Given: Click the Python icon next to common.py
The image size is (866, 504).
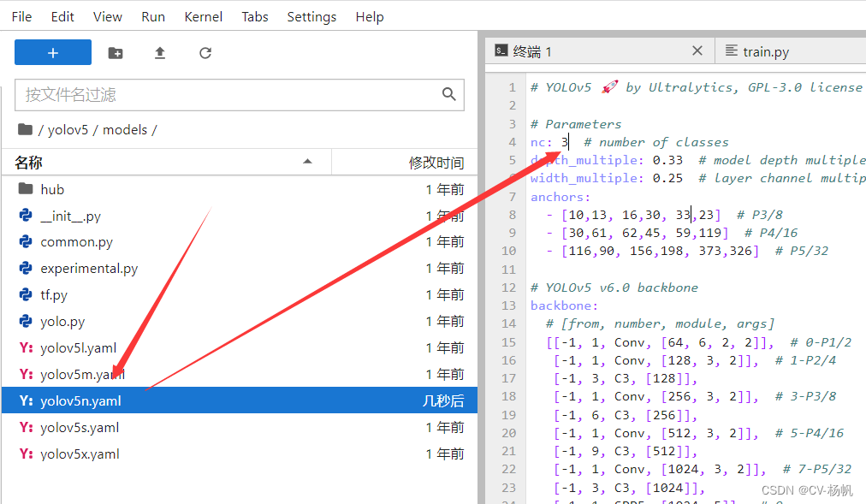Looking at the screenshot, I should coord(26,241).
